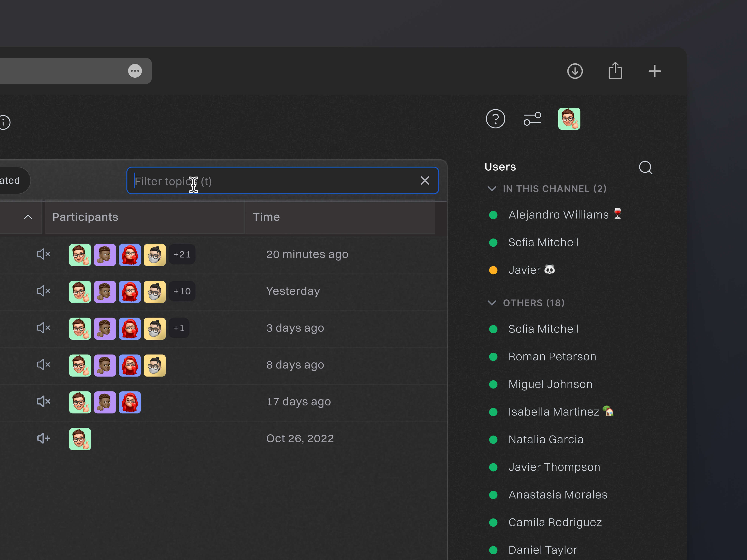
Task: Unmute the Oct 26, 2022 topic
Action: tap(43, 438)
